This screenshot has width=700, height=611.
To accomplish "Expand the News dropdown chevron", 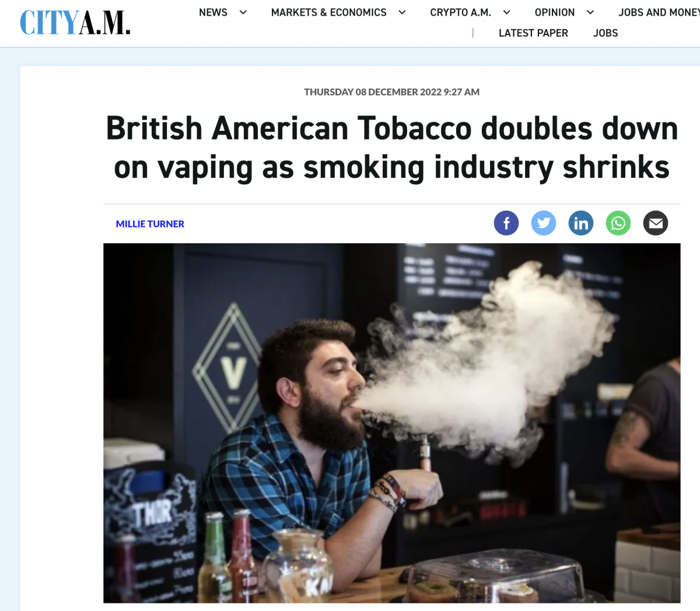I will [243, 12].
